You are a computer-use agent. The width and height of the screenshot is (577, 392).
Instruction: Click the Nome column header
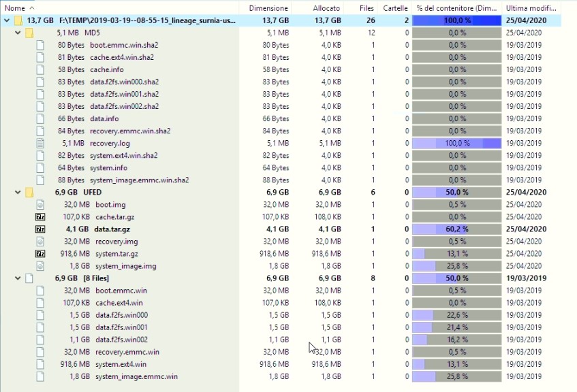15,7
